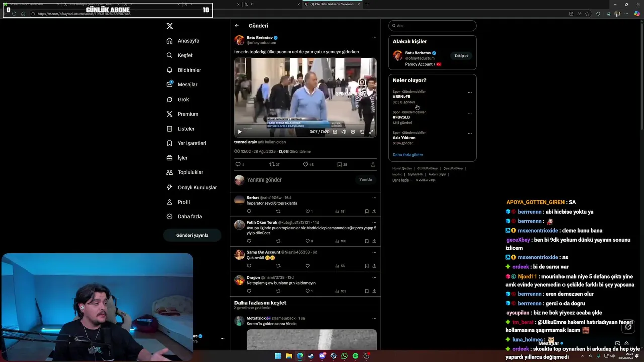Repost the main post (37 reposts)
The width and height of the screenshot is (644, 362).
click(x=274, y=164)
